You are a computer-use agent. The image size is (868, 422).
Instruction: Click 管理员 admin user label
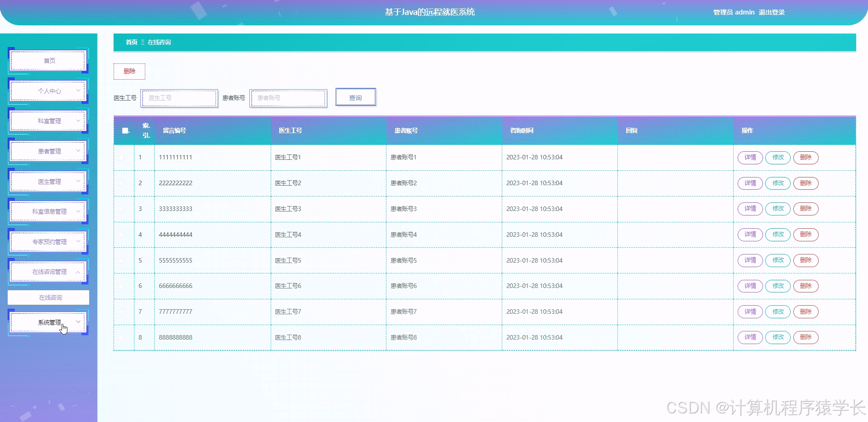734,12
